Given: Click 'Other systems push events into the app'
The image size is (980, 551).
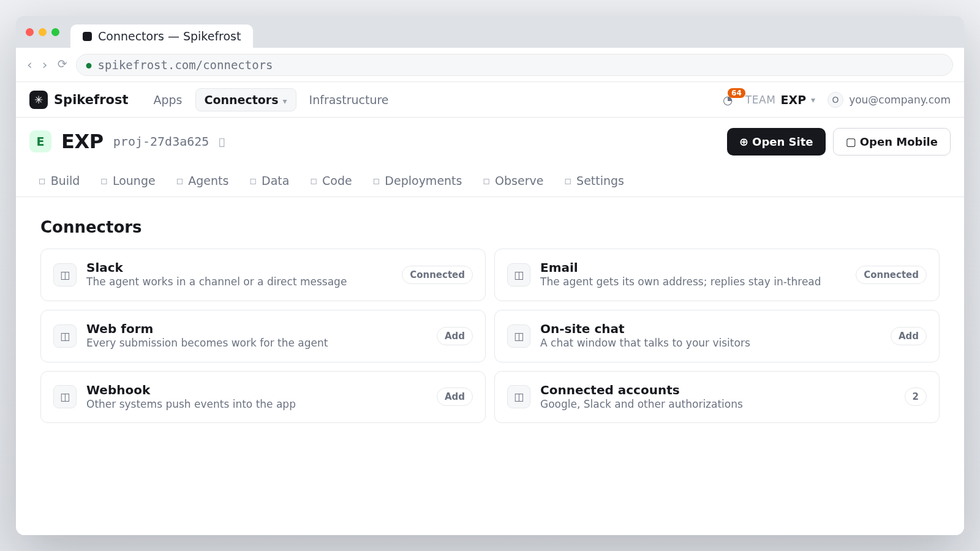Looking at the screenshot, I should (x=191, y=404).
